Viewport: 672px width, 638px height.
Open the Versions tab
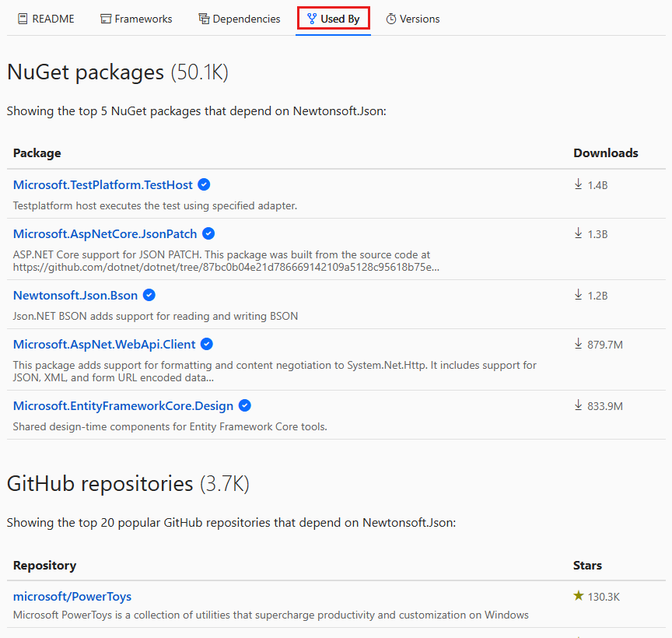(412, 19)
